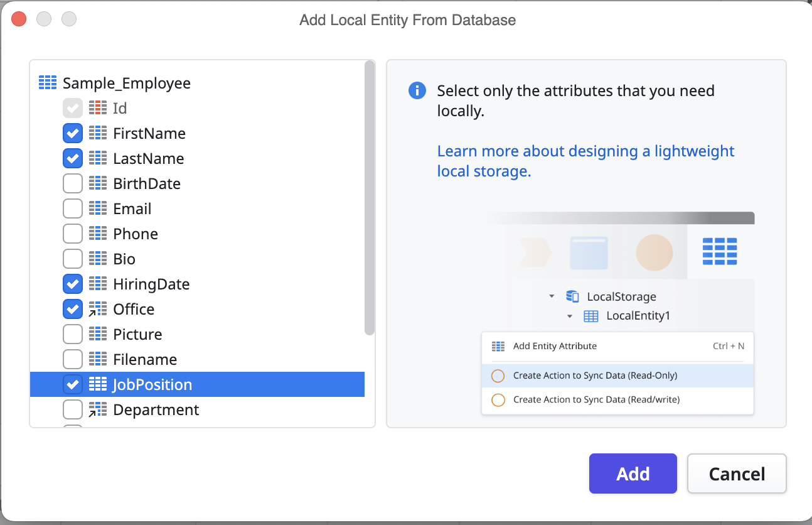This screenshot has height=525, width=812.
Task: Click the Department reference attribute icon
Action: (97, 409)
